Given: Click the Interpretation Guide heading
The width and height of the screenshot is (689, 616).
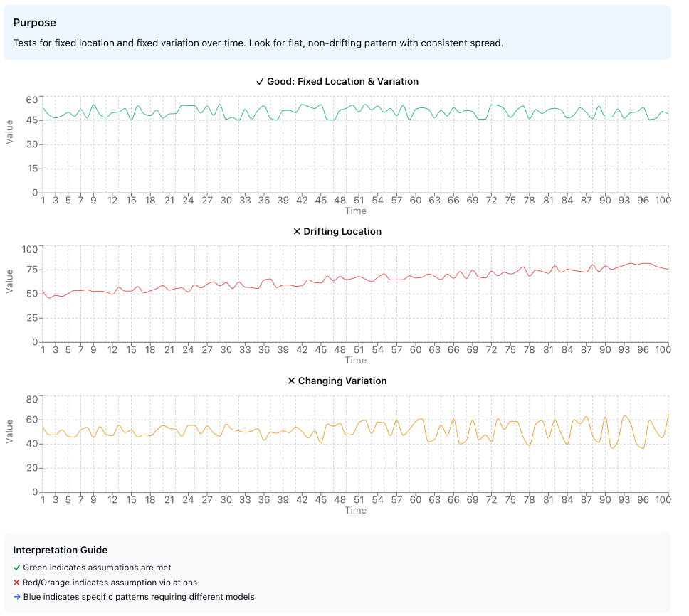Looking at the screenshot, I should coord(62,550).
